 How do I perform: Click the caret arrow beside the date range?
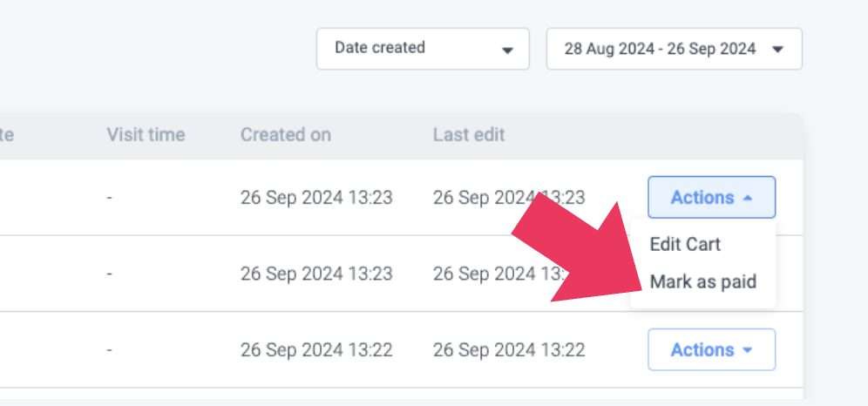tap(777, 50)
